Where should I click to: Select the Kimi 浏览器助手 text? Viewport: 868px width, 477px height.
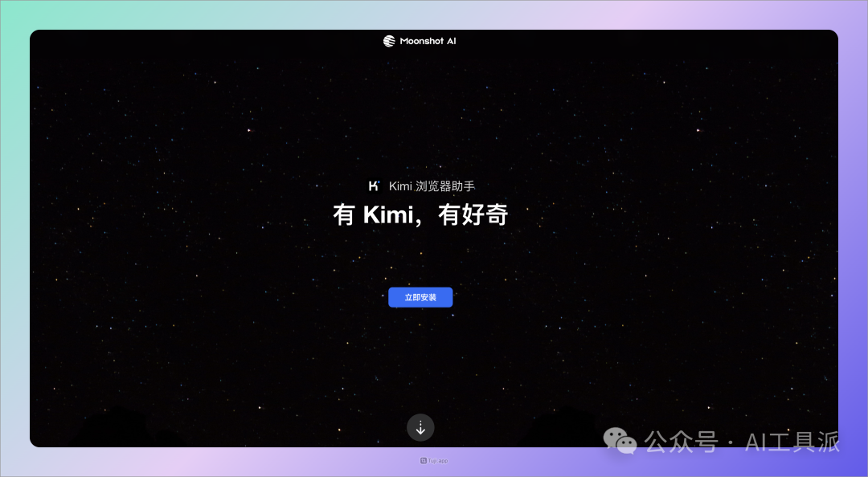coord(432,186)
